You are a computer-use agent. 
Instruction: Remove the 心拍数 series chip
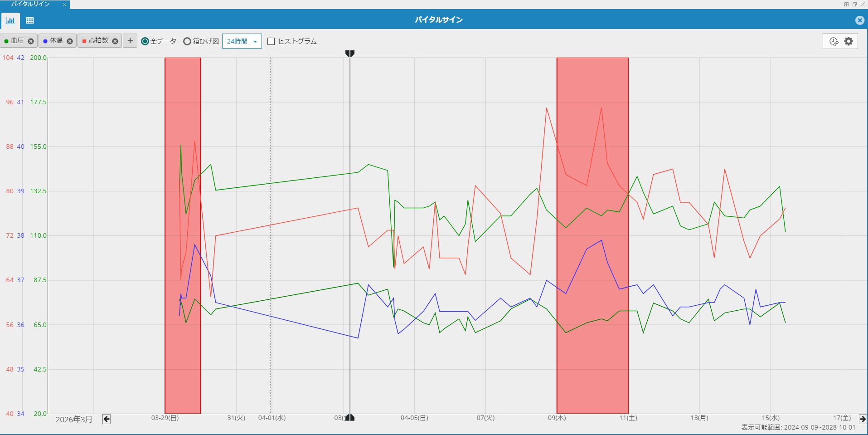click(115, 41)
